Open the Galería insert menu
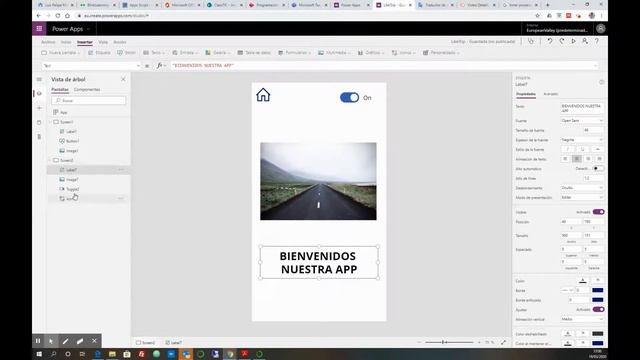Viewport: 640px width, 360px height. tap(218, 53)
